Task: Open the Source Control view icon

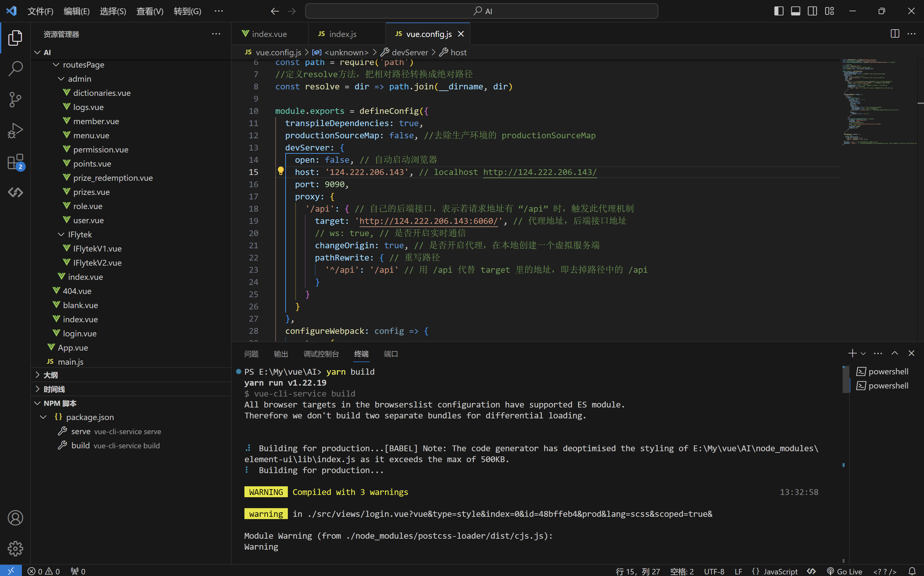Action: click(x=15, y=99)
